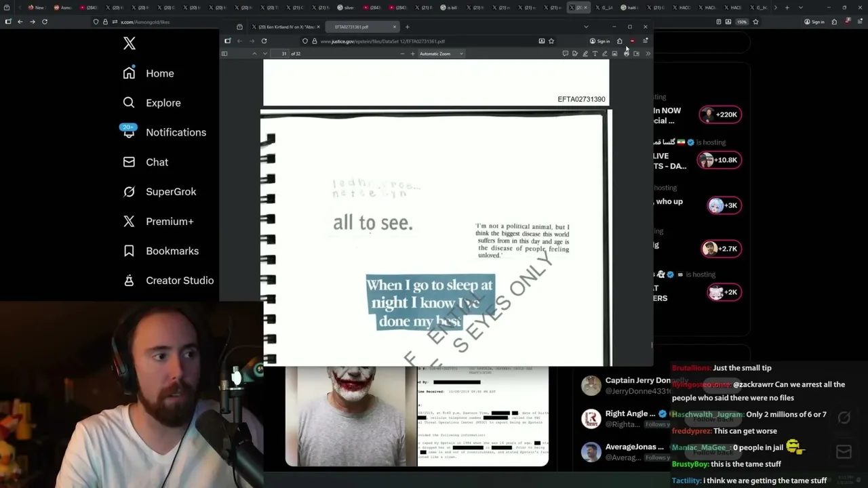868x488 pixels.
Task: Open the +2.7K live broadcast badge
Action: [x=721, y=249]
